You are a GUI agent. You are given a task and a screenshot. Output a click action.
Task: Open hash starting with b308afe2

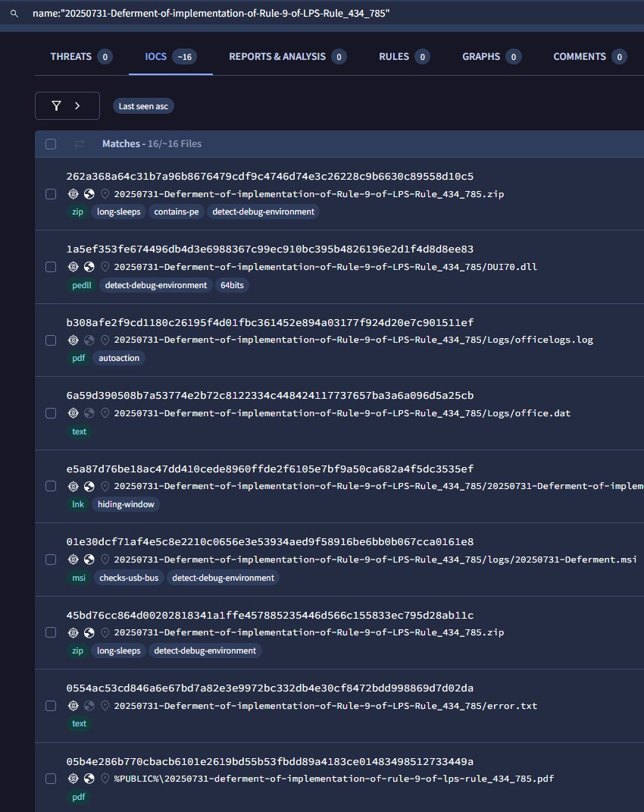point(270,323)
